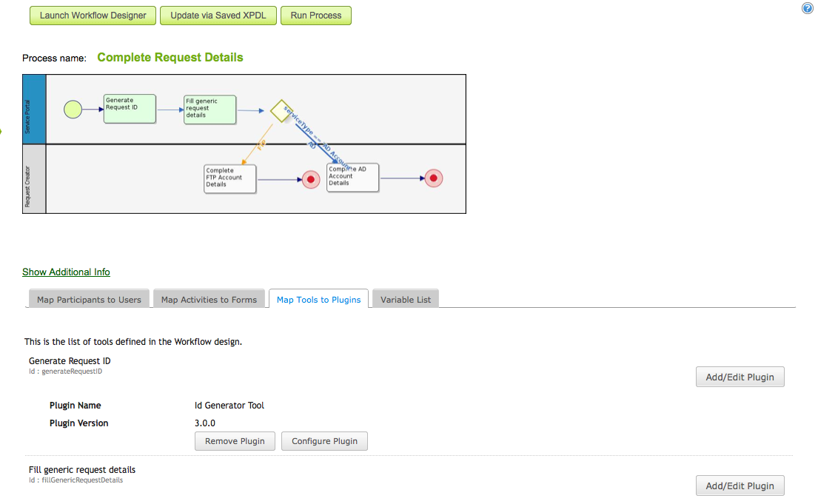The height and width of the screenshot is (504, 818).
Task: Click the help question mark icon
Action: (x=808, y=8)
